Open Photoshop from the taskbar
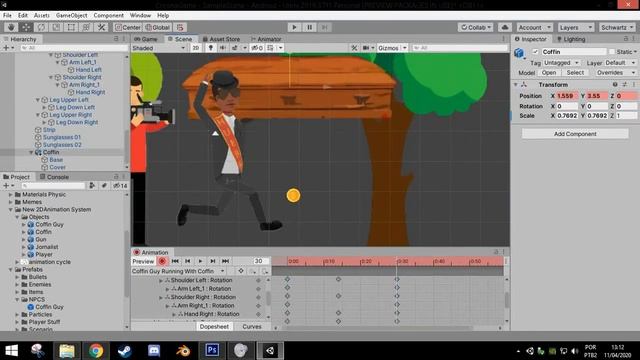 (212, 350)
